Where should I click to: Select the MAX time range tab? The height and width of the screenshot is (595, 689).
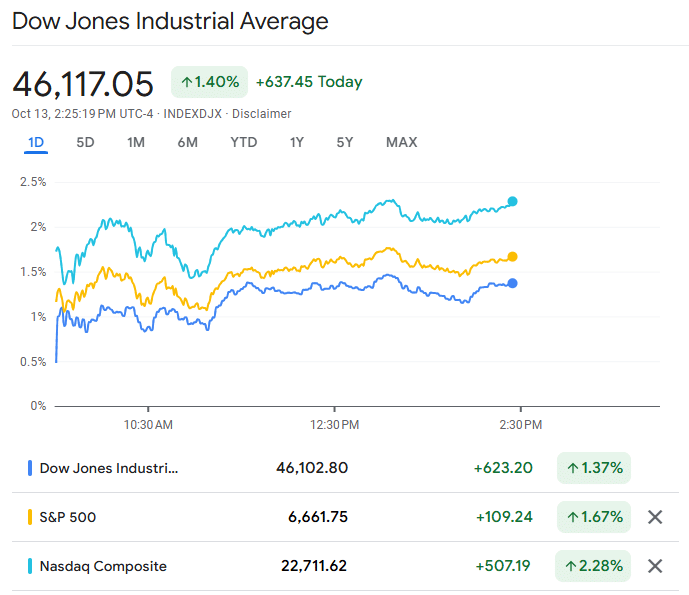click(401, 142)
